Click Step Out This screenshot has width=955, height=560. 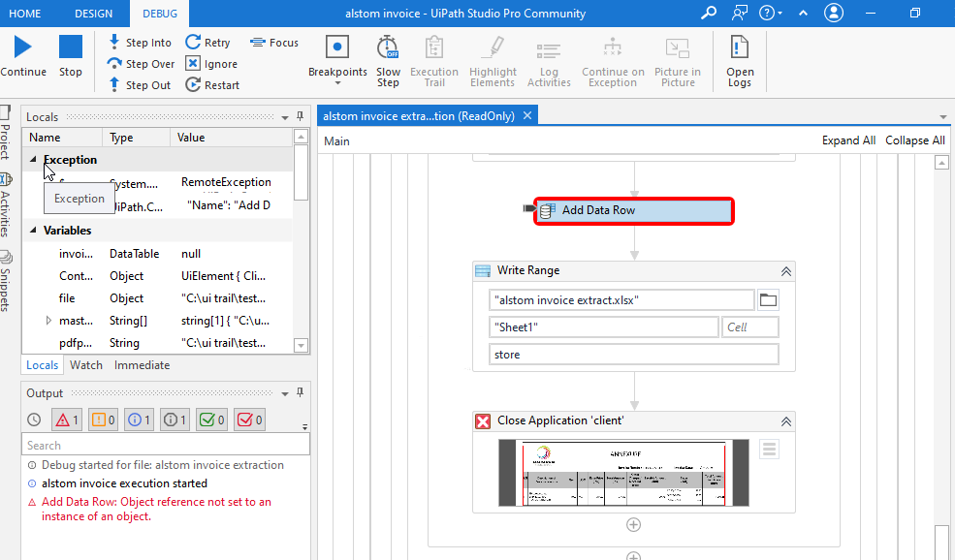pyautogui.click(x=140, y=85)
